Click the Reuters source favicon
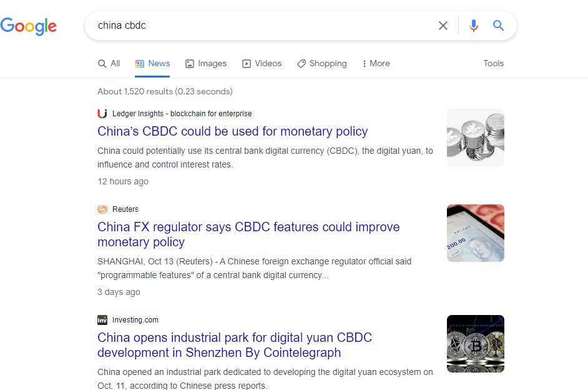 click(102, 209)
